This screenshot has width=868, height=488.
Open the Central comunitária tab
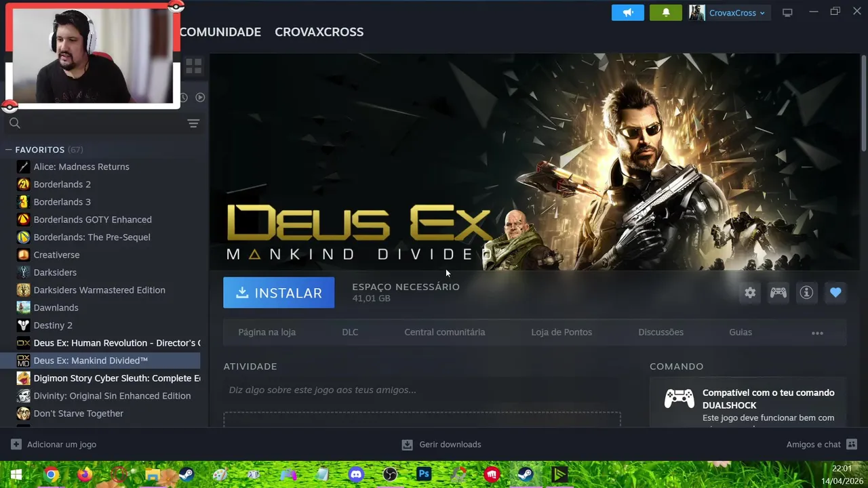pyautogui.click(x=445, y=332)
